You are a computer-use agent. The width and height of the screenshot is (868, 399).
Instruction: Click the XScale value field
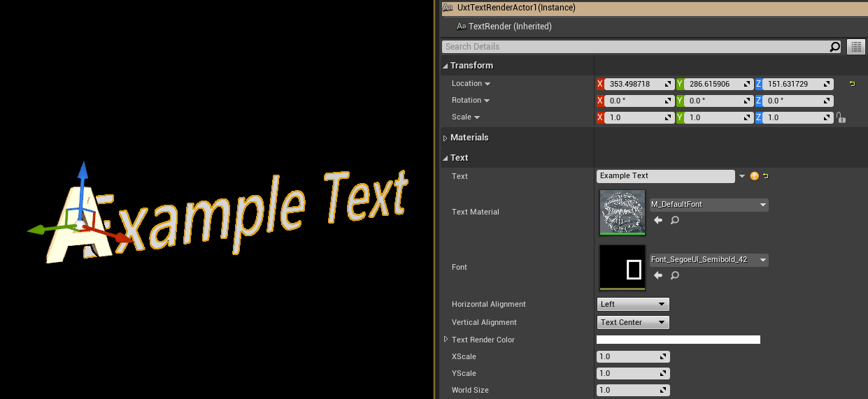click(633, 356)
